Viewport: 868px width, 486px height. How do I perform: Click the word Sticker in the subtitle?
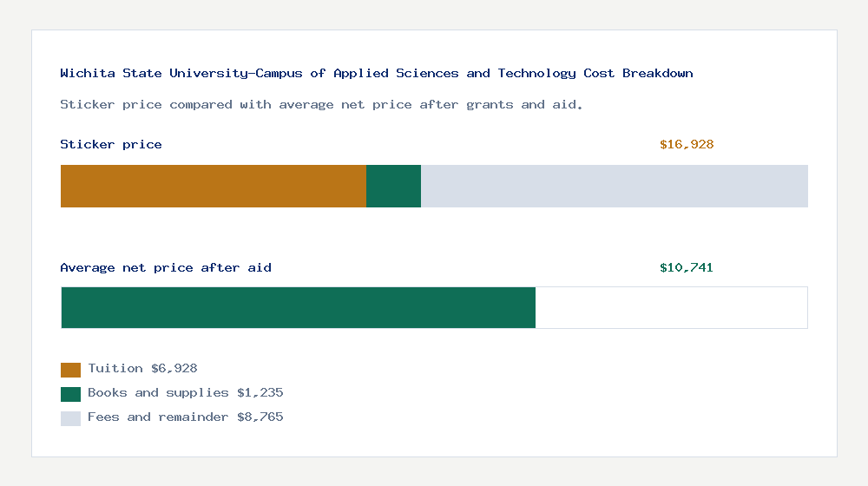(88, 105)
